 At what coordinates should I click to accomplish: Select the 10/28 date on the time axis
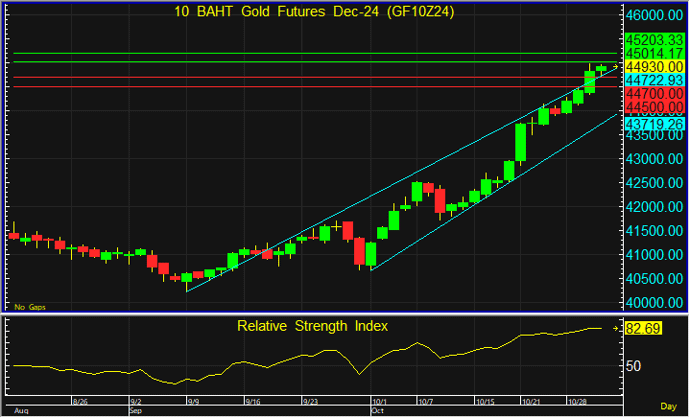(578, 401)
